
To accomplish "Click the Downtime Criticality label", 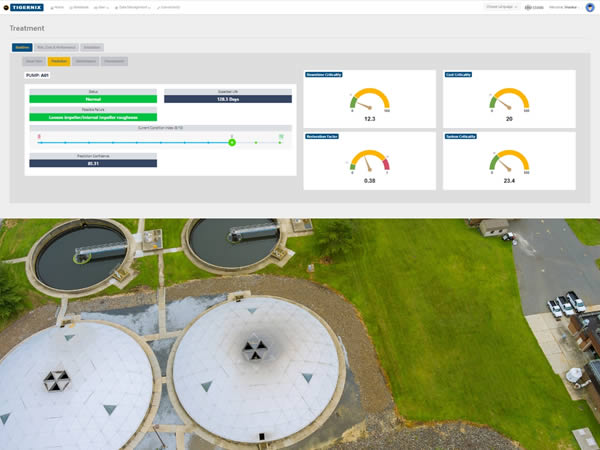I will point(324,75).
